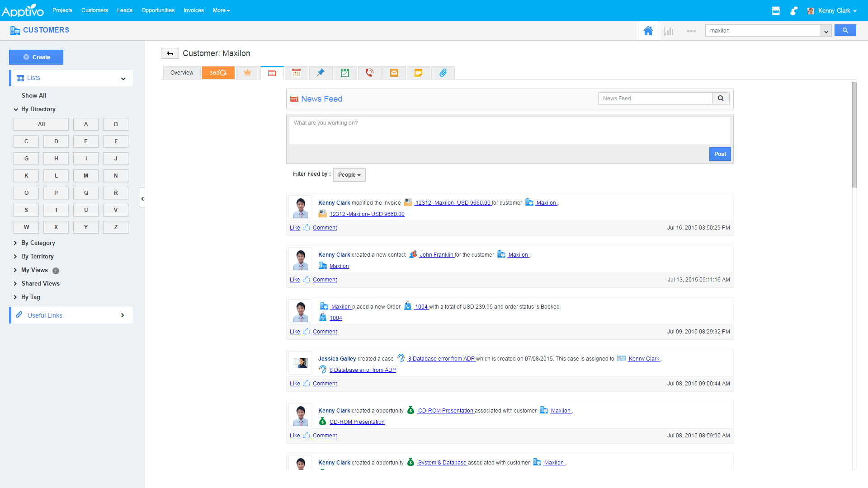868x488 pixels.
Task: Click Jessica Galley's avatar thumbnail
Action: (300, 362)
